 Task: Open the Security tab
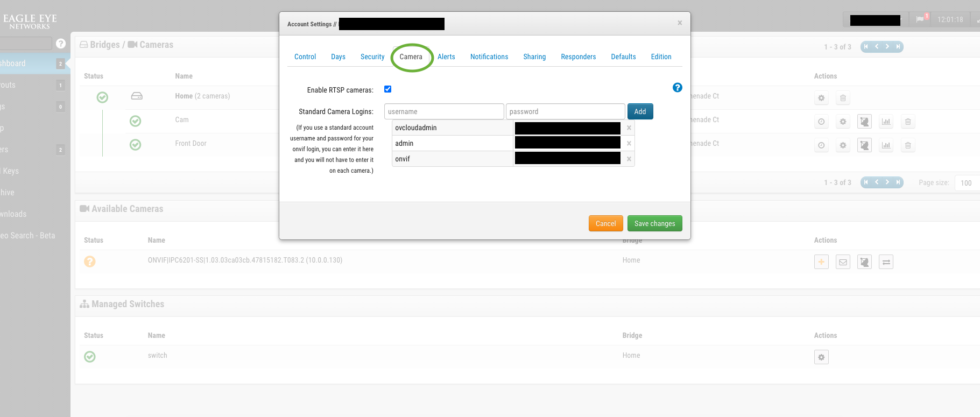point(372,56)
